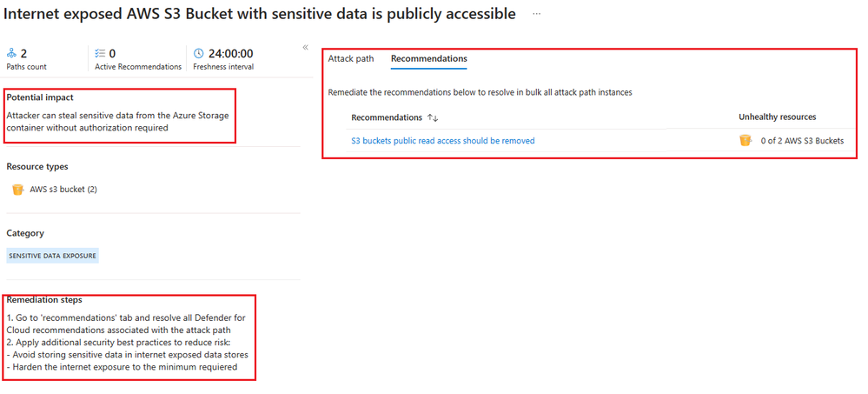Click the Active Recommendations checklist icon
Screen dimensions: 868x394
[100, 53]
